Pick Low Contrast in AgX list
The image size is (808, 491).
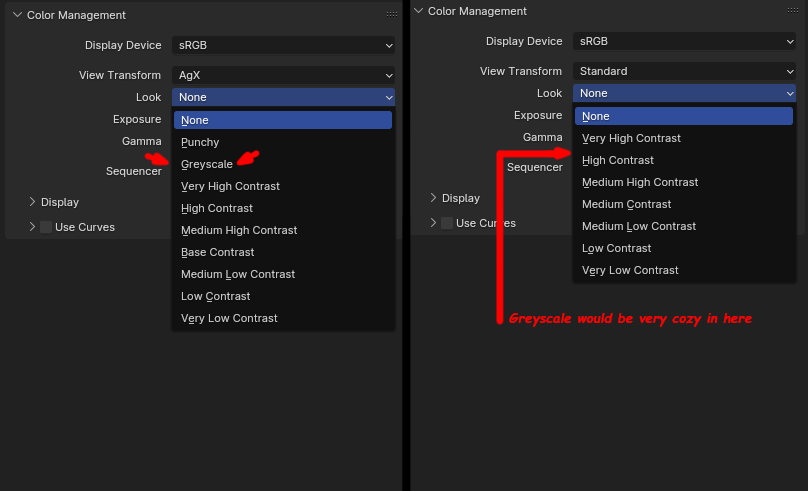point(283,297)
